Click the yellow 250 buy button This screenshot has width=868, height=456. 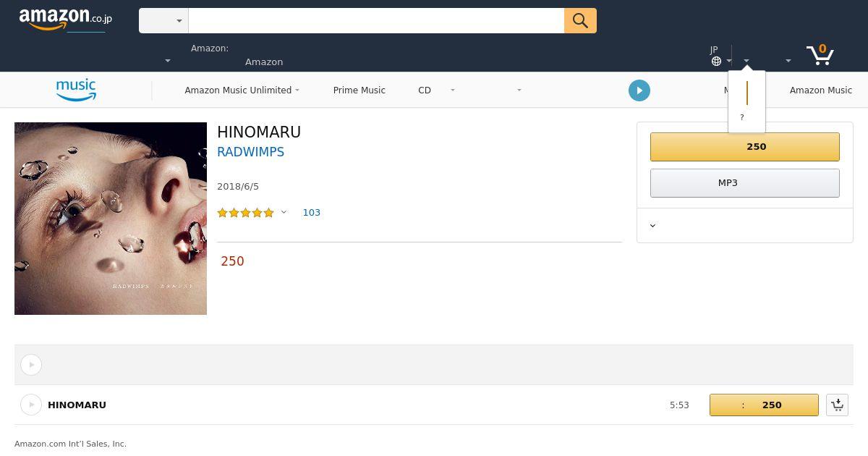(745, 147)
